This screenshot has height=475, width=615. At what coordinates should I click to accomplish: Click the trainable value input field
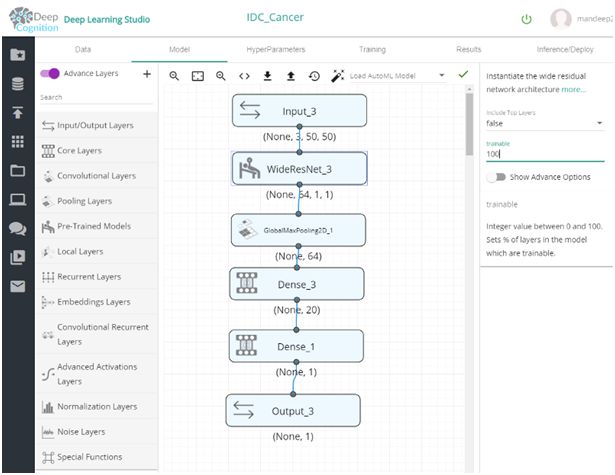[543, 154]
